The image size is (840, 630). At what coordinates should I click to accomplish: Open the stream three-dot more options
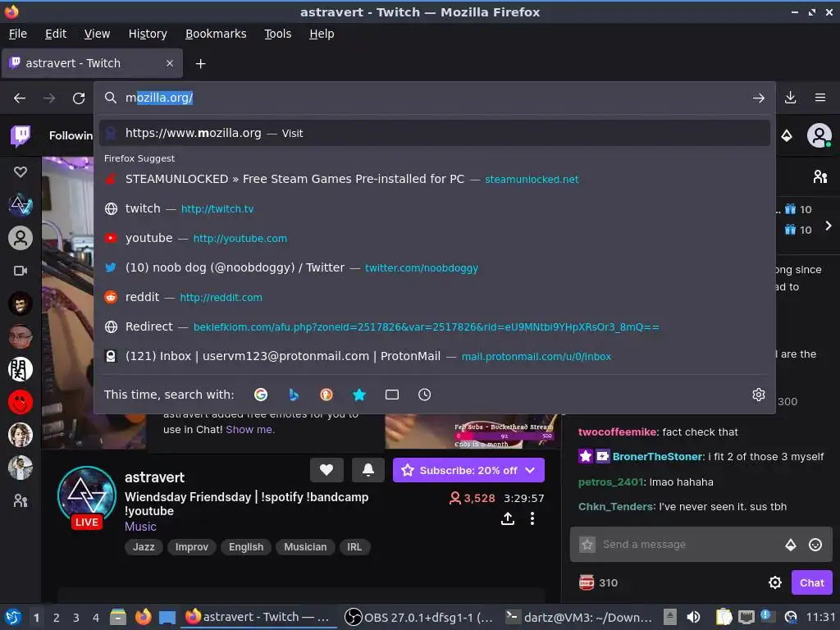[532, 518]
